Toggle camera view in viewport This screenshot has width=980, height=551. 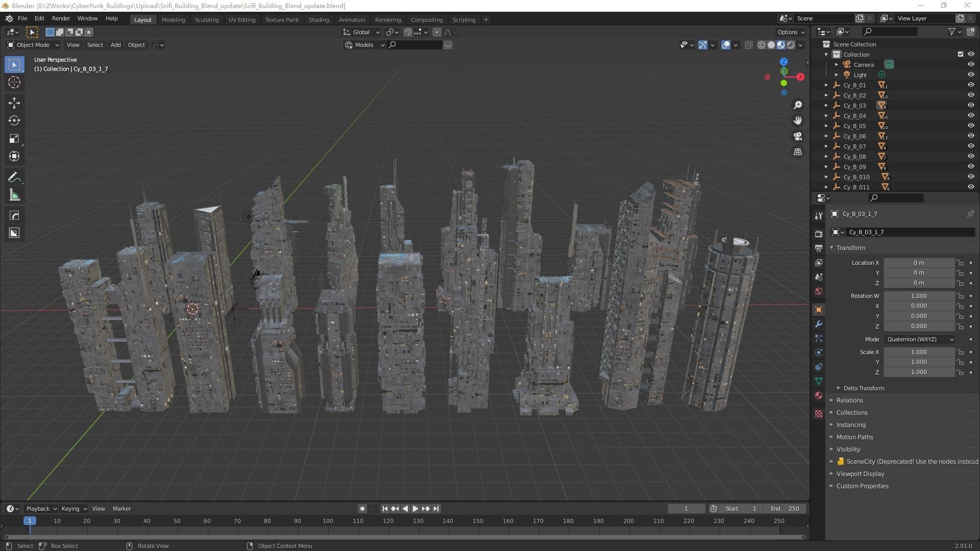tap(798, 137)
